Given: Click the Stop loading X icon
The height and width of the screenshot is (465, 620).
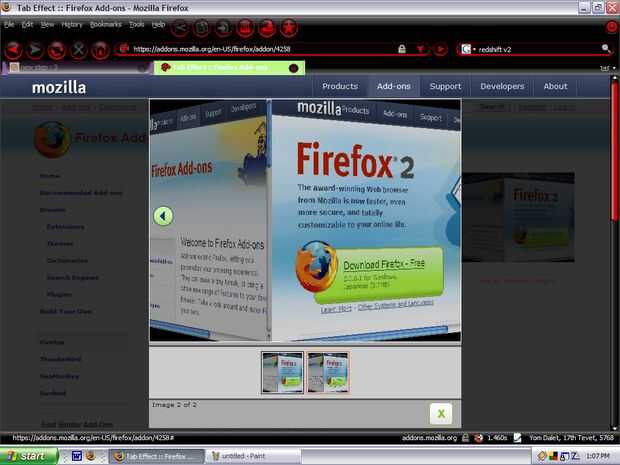Looking at the screenshot, I should click(78, 50).
